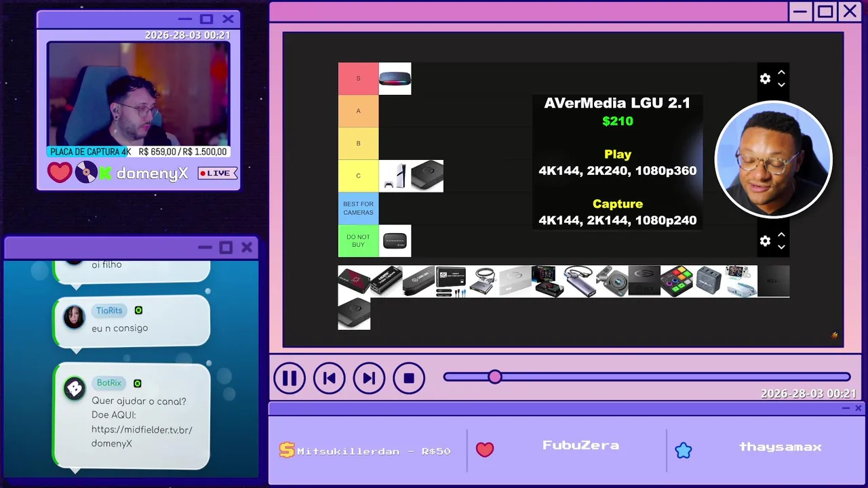Click the FubuZera follower name
This screenshot has height=488, width=868.
(x=580, y=445)
